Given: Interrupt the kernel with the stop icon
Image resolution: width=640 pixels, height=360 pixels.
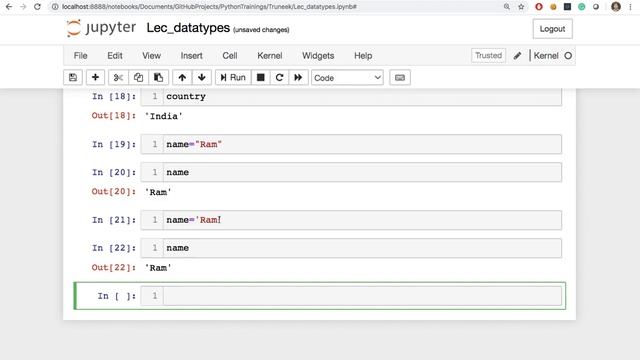Looking at the screenshot, I should pyautogui.click(x=260, y=78).
